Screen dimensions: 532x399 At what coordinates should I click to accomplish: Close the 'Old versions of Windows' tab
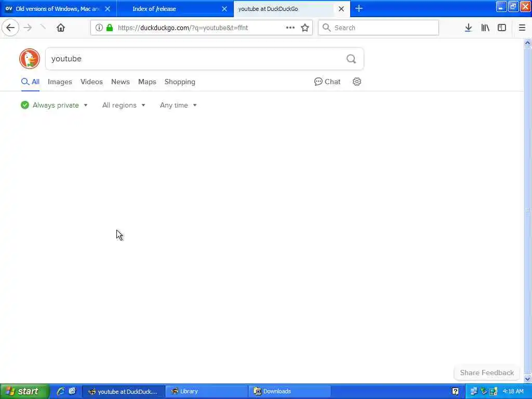tap(108, 9)
